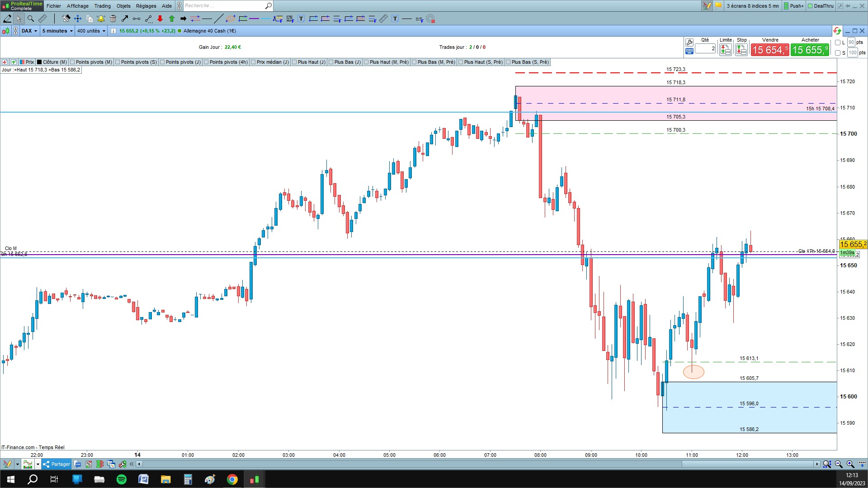
Task: Open the Trading menu
Action: click(102, 6)
